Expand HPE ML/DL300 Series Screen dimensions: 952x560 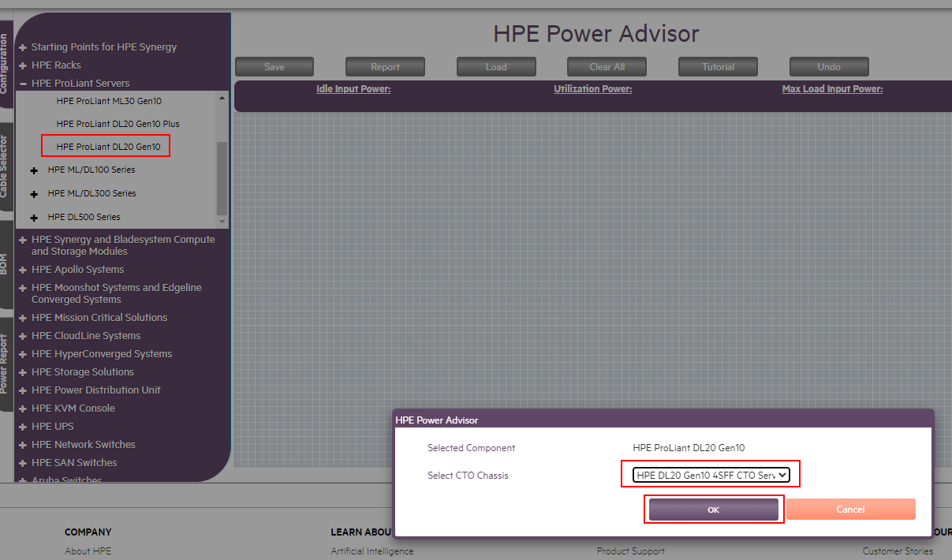click(34, 194)
